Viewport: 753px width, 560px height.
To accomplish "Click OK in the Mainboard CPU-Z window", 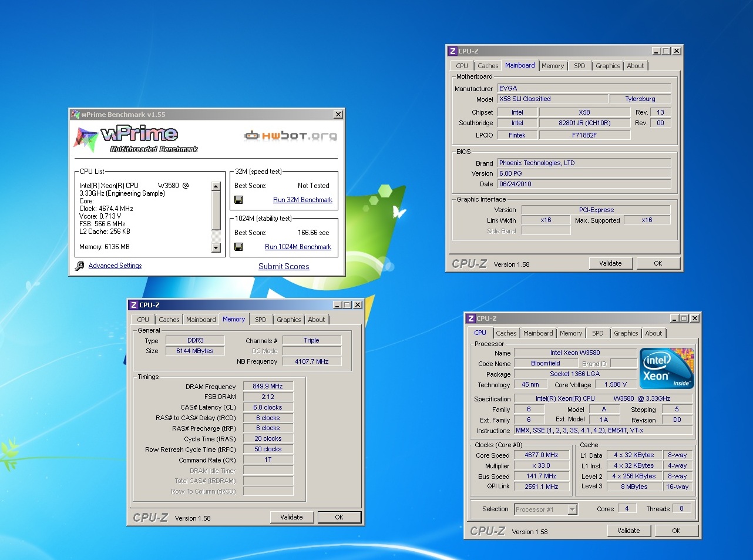I will [x=658, y=263].
